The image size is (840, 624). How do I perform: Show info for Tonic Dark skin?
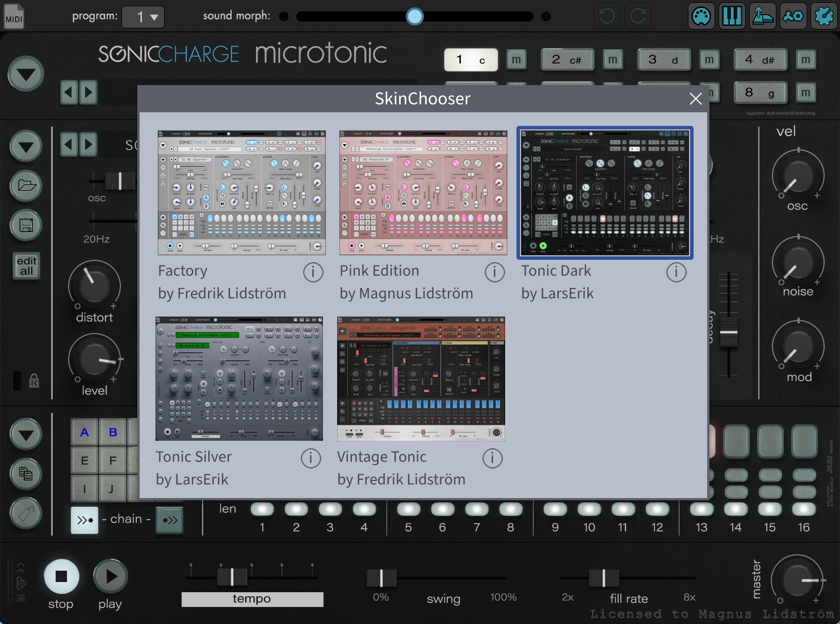point(676,272)
